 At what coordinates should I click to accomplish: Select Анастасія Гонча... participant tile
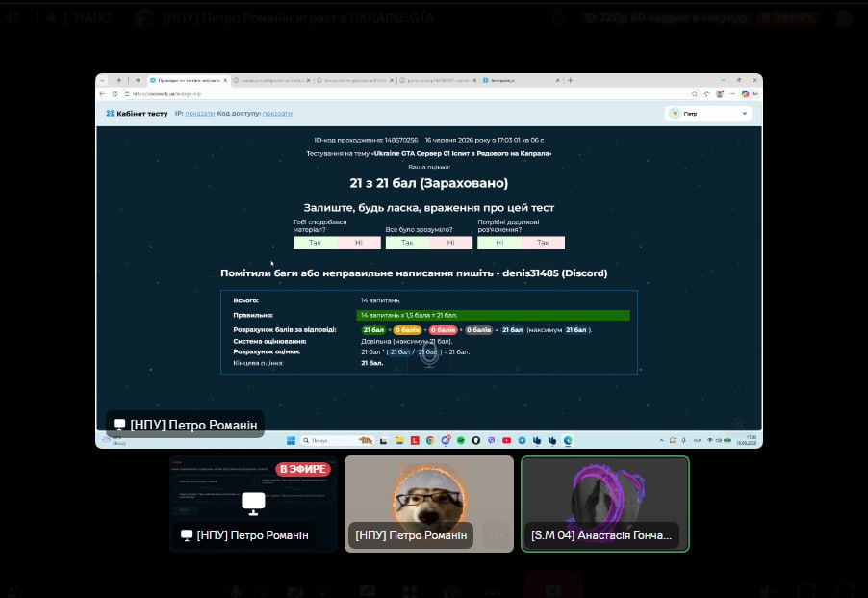(x=605, y=504)
